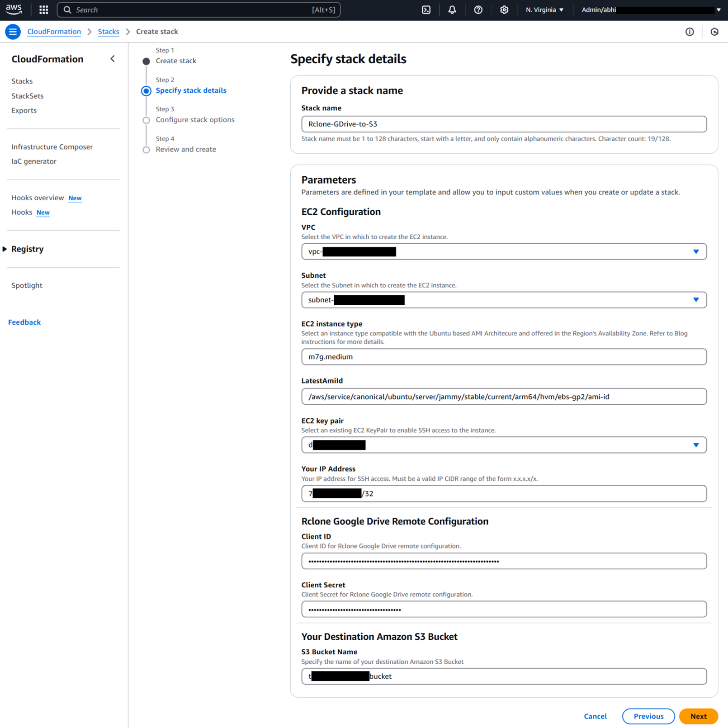Open the EC2 key pair dropdown

pos(696,444)
